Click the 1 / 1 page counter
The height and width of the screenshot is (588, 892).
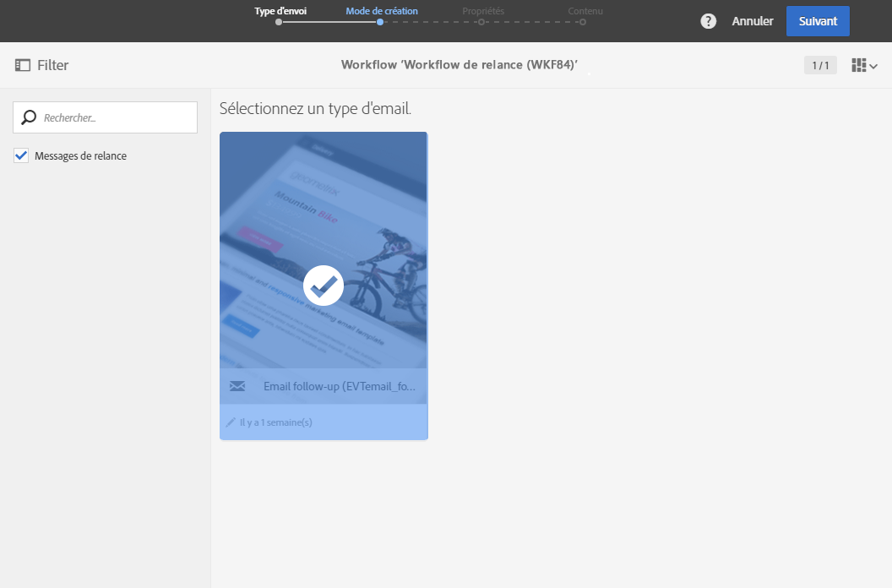click(x=820, y=65)
